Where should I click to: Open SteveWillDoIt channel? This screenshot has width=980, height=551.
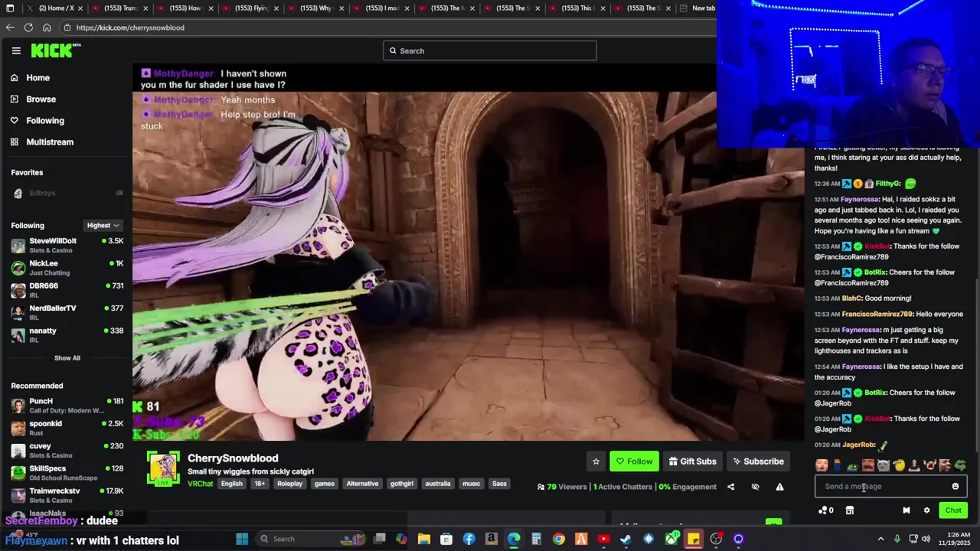coord(67,245)
